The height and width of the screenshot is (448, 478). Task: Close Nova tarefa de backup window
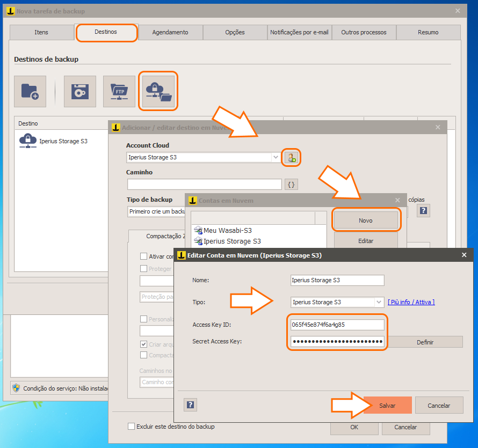pyautogui.click(x=458, y=11)
